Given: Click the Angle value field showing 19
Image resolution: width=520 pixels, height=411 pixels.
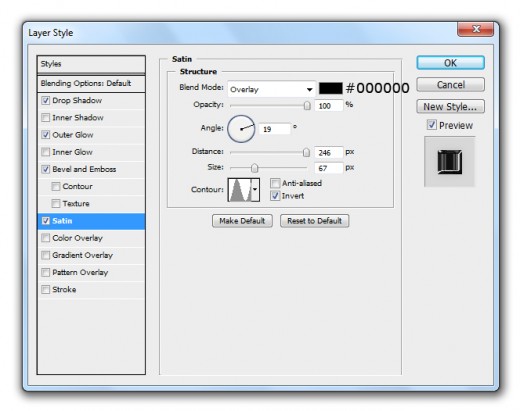Looking at the screenshot, I should (275, 129).
